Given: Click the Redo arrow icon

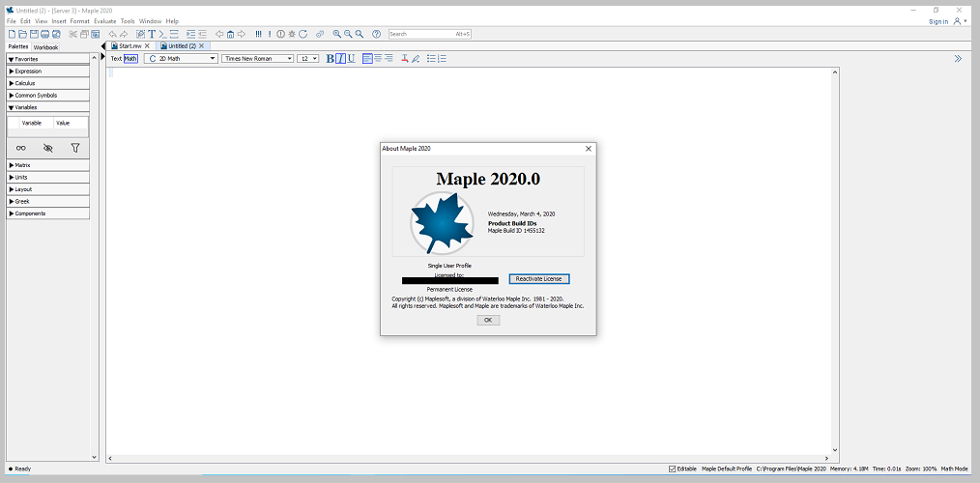Looking at the screenshot, I should [124, 34].
